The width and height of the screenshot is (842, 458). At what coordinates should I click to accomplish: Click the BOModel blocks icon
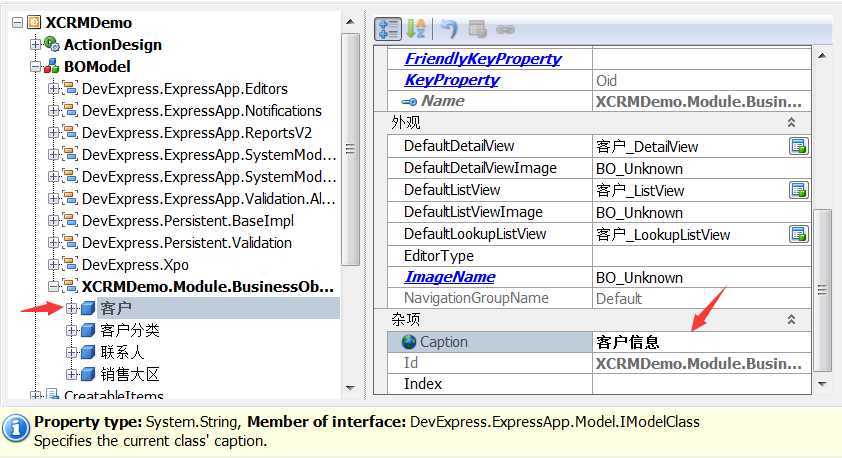point(52,66)
